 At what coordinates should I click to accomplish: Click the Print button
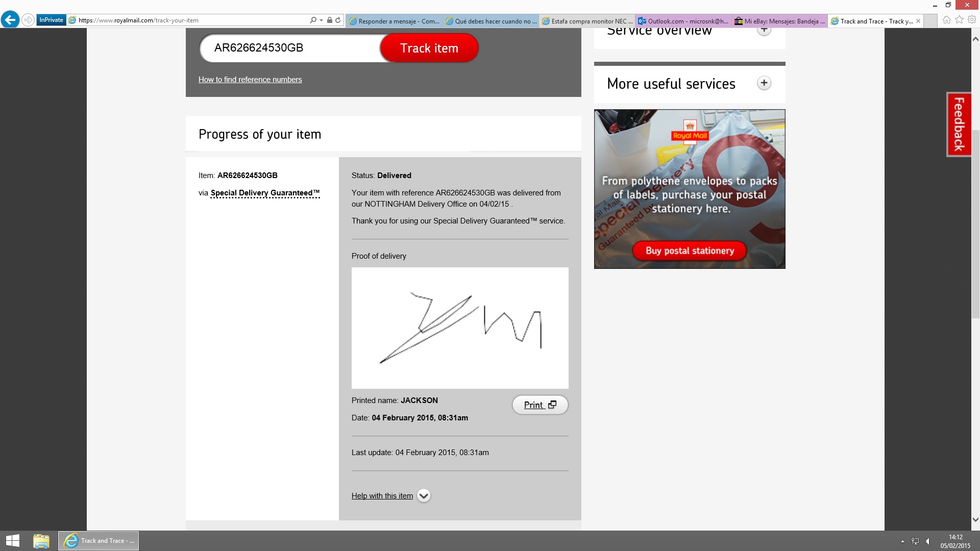coord(540,405)
